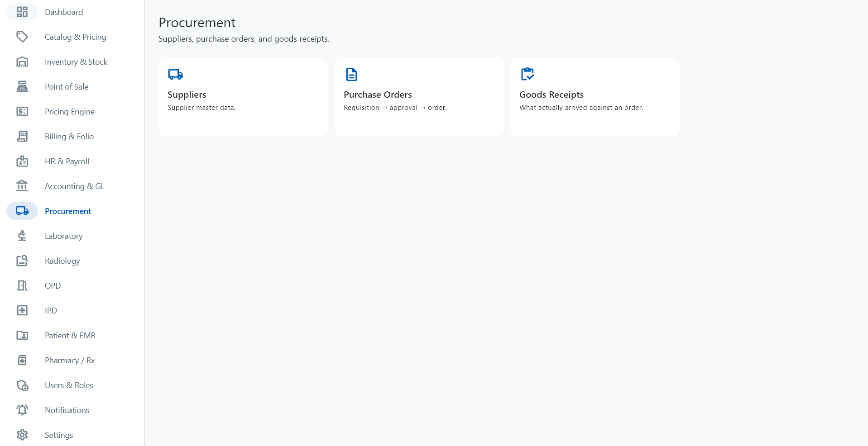Navigate to Inventory & Stock

pyautogui.click(x=76, y=62)
